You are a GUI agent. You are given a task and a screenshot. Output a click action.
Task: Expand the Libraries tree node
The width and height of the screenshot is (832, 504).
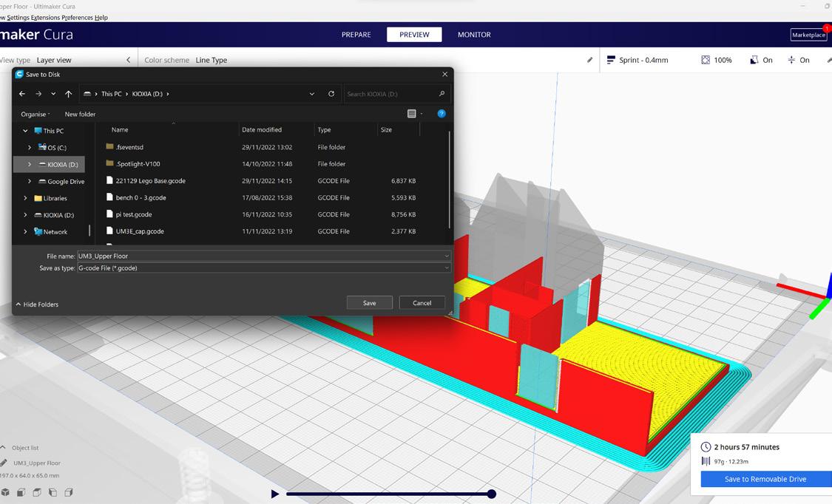point(25,198)
